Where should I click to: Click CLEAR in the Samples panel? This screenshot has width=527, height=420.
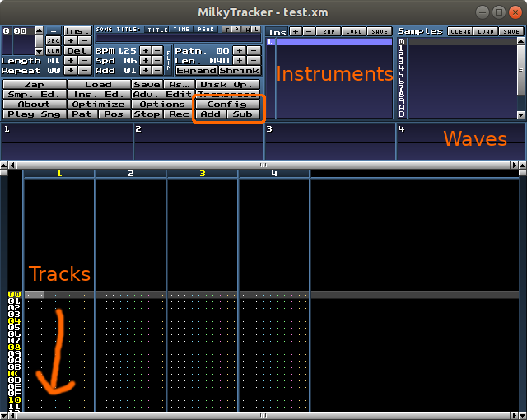tap(460, 31)
